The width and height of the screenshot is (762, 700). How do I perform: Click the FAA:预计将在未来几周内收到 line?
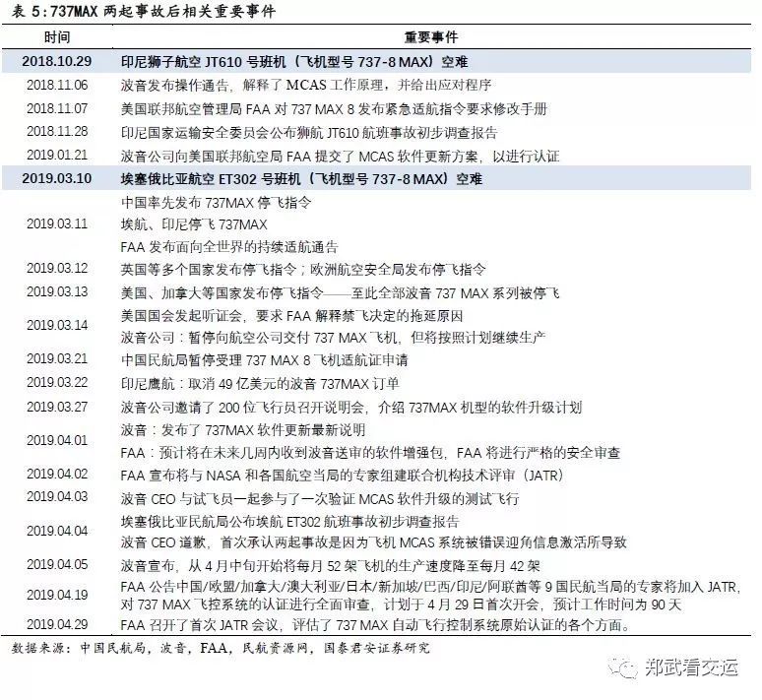(x=370, y=453)
